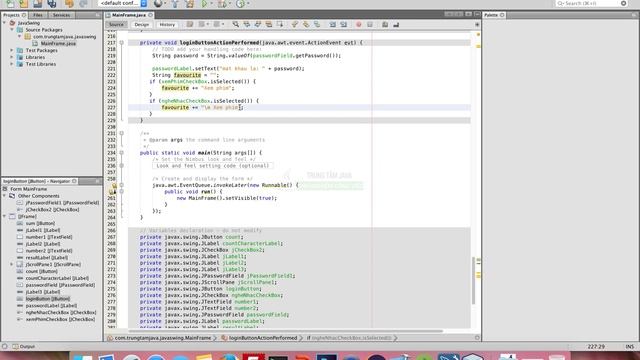Select MainFrame.java in Projects tree
Screen dimensions: 640x360
pos(54,43)
